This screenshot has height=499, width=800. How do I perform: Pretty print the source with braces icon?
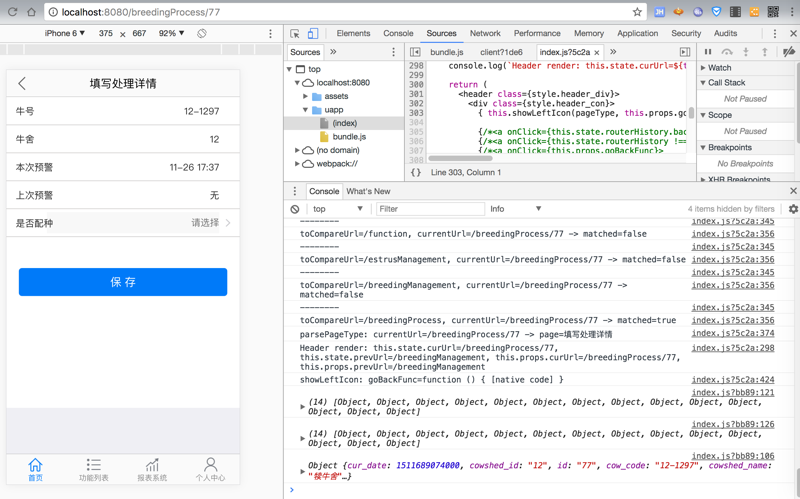pyautogui.click(x=416, y=172)
